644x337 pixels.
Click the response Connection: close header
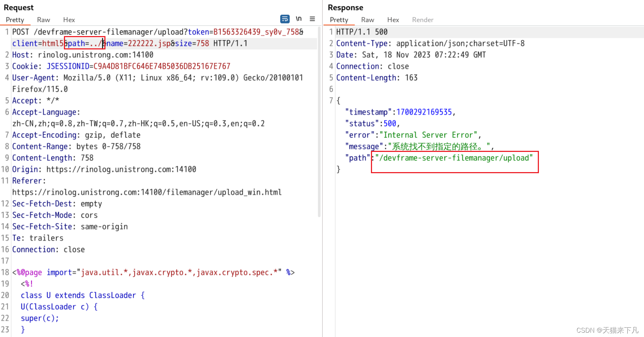click(372, 66)
